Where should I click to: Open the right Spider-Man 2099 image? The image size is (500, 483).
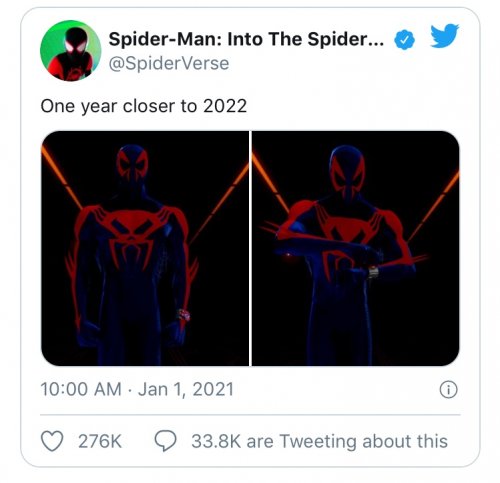(x=356, y=248)
